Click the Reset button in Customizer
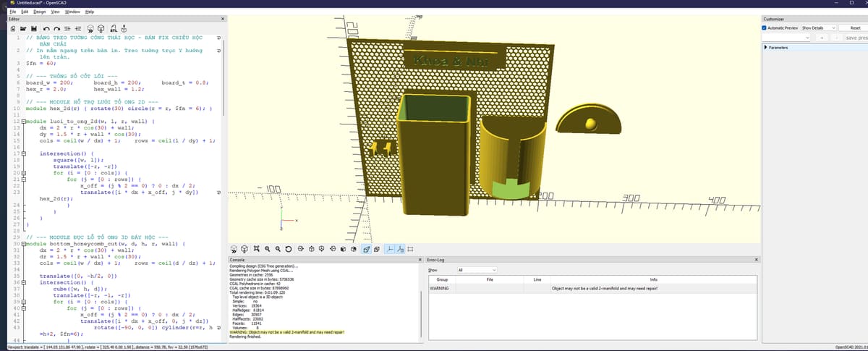 [x=854, y=28]
